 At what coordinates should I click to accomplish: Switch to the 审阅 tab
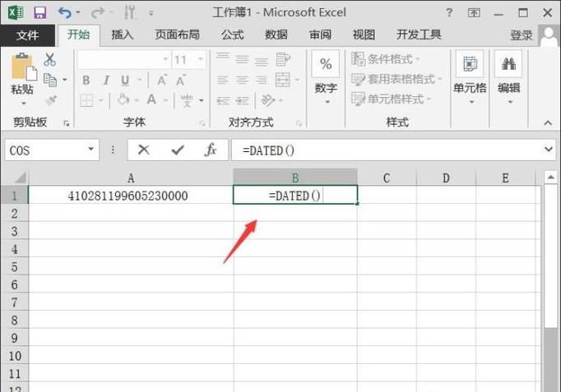click(320, 35)
